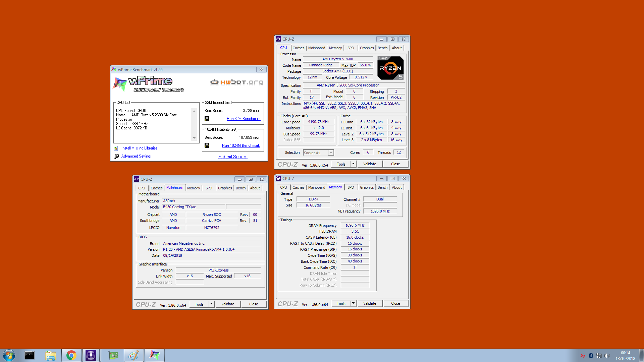The image size is (644, 362).
Task: Click the Install Missing Libraries icon
Action: tap(116, 148)
